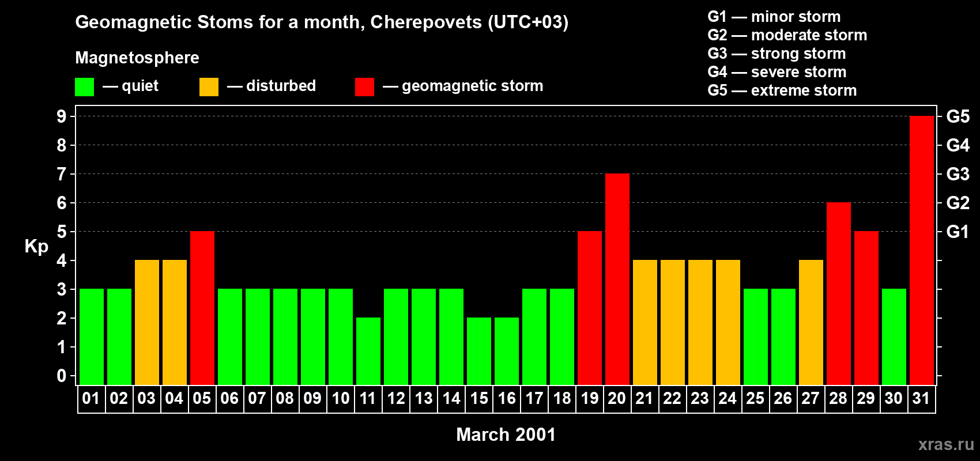Click the Kp axis label

point(36,247)
